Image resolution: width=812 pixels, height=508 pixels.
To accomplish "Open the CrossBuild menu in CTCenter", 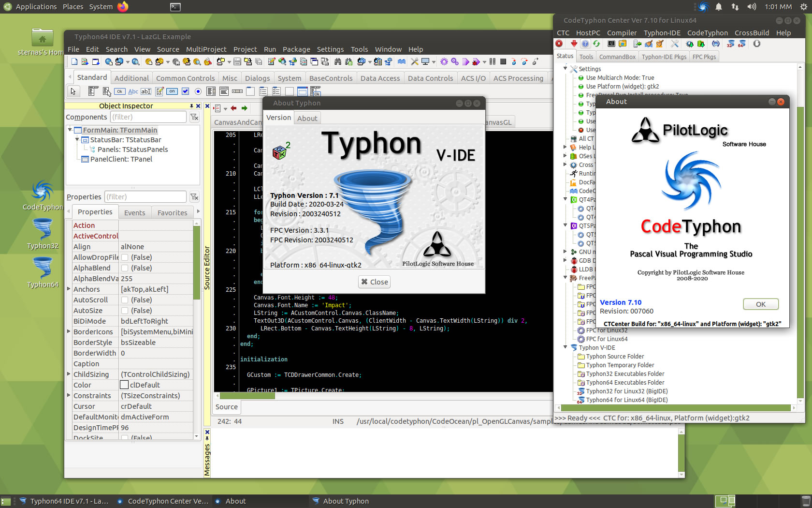I will click(x=752, y=33).
